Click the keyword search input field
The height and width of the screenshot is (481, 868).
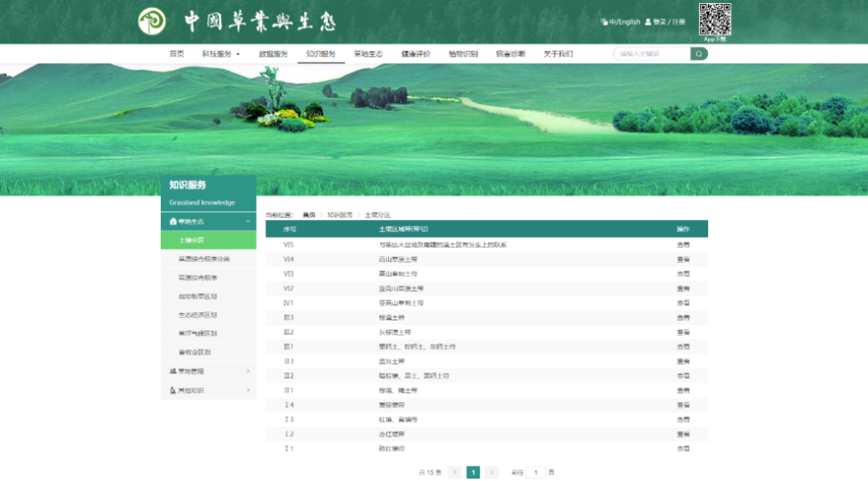652,54
